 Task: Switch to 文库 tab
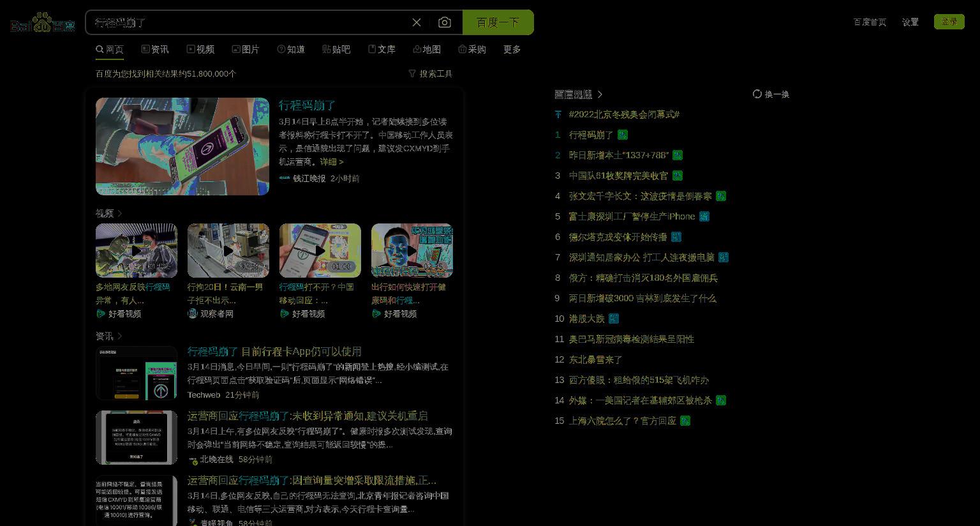pos(382,49)
